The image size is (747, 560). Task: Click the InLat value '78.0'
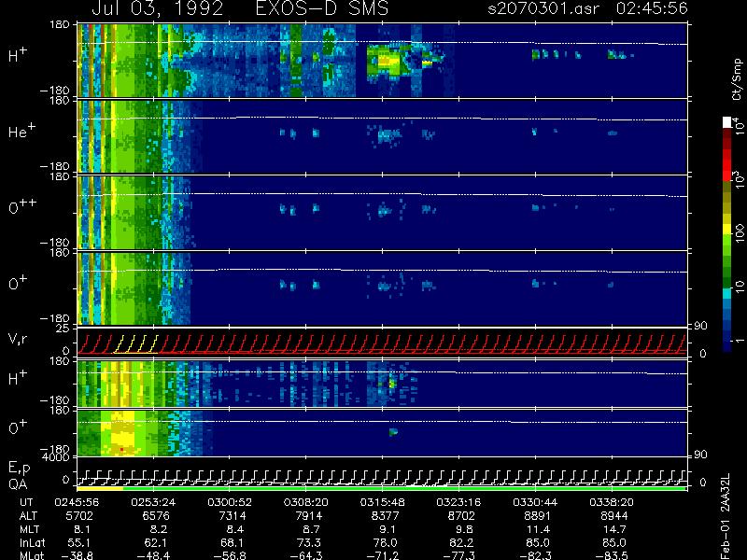[385, 542]
